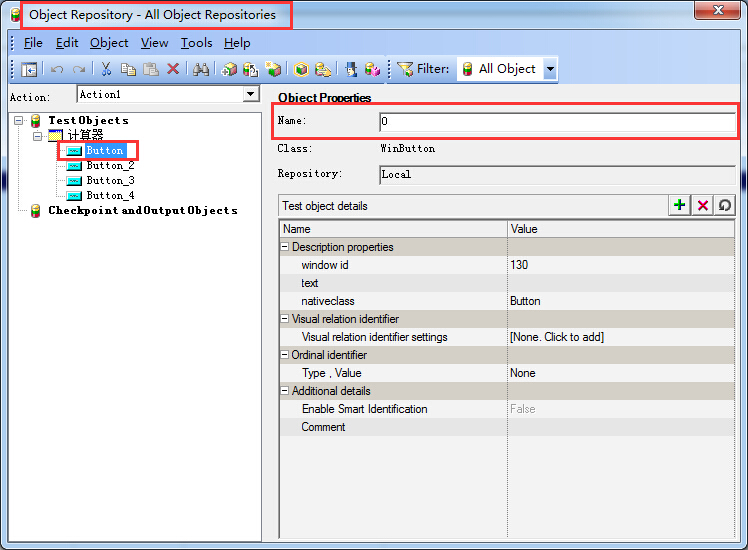Open the Object Spy icon
Screen dimensions: 748x550
point(352,70)
